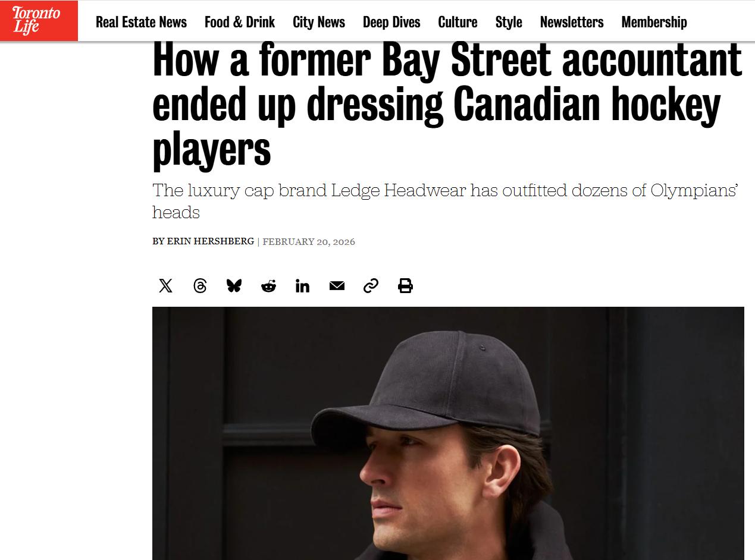
Task: Copy the article link icon
Action: (x=371, y=286)
